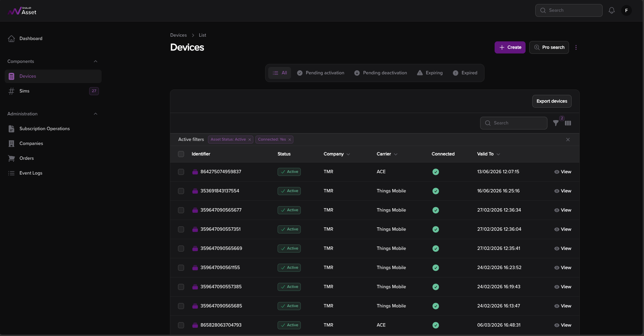Check the row 359647090557385 checkbox

point(181,287)
